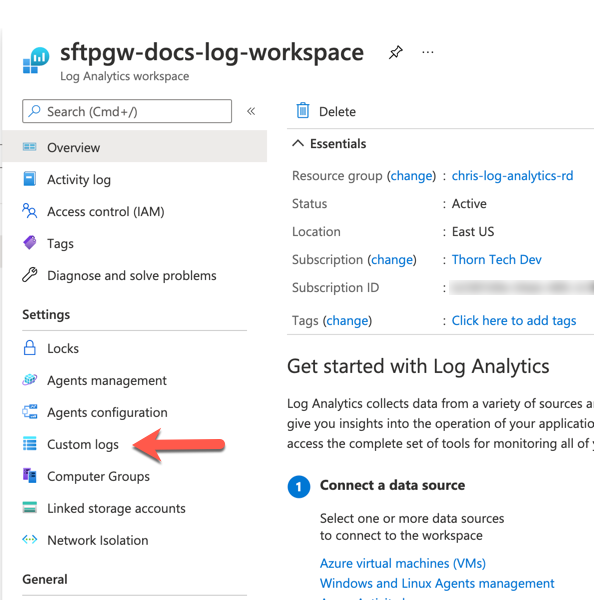Click the Custom logs list icon
Screen dimensions: 594x600
(29, 443)
